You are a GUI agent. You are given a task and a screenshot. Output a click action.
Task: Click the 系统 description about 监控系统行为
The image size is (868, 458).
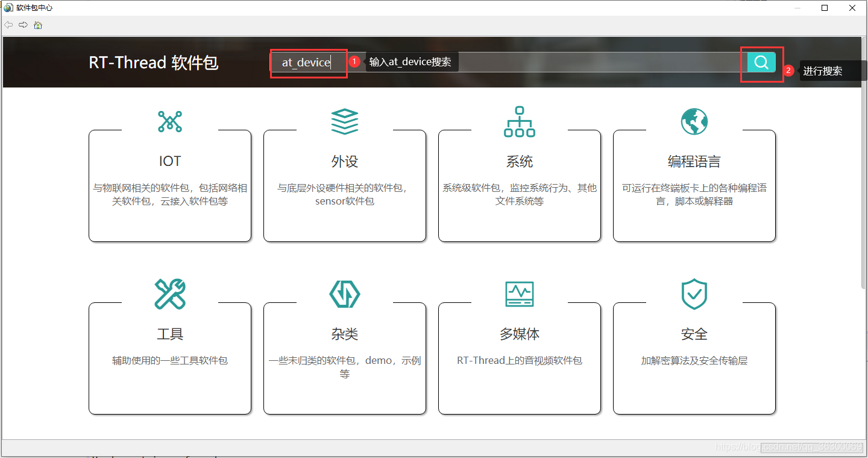(x=520, y=194)
